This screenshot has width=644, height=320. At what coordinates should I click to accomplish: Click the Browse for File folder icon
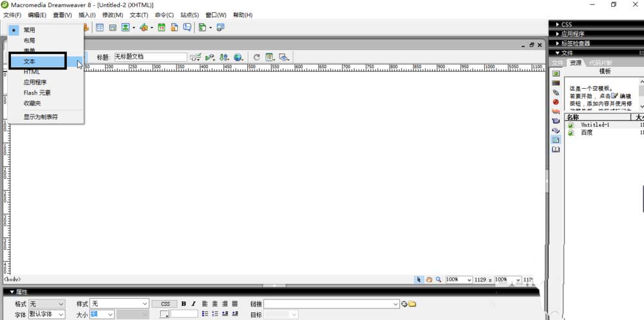click(412, 304)
